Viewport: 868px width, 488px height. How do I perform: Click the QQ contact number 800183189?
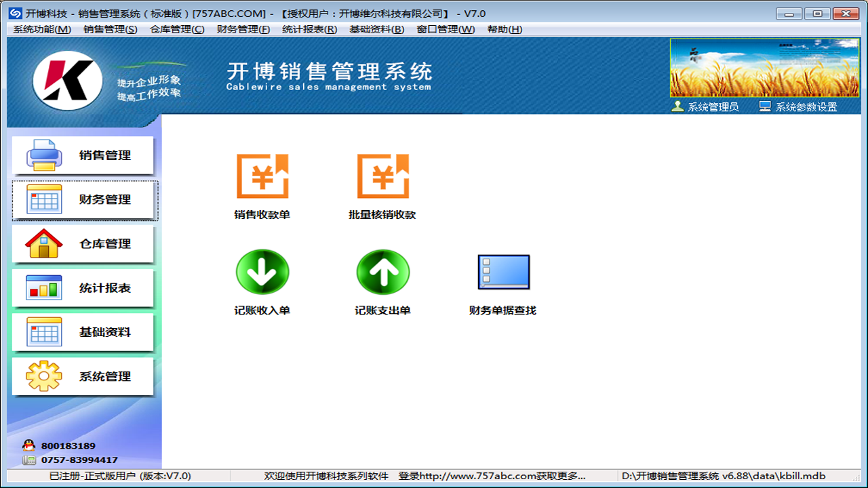tap(68, 446)
